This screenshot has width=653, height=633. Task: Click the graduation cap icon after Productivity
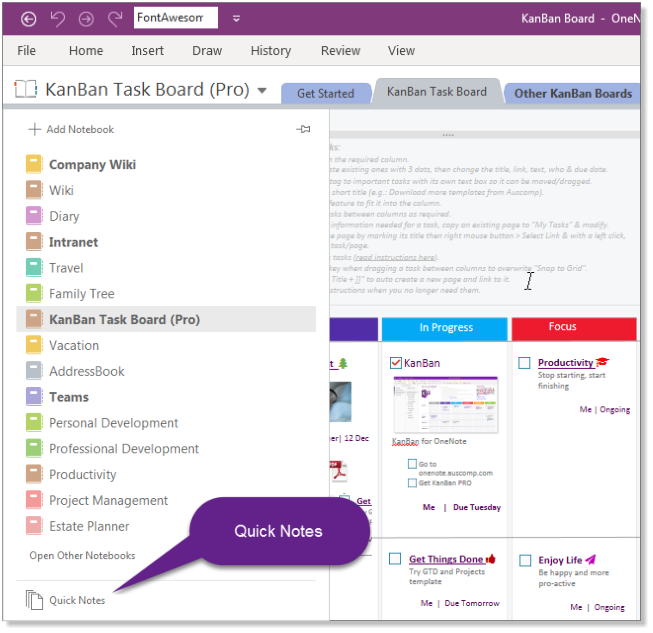coord(602,362)
